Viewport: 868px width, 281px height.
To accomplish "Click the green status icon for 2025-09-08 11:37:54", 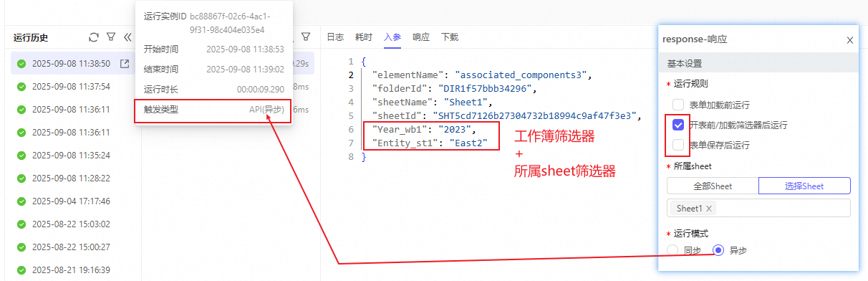I will (x=21, y=87).
